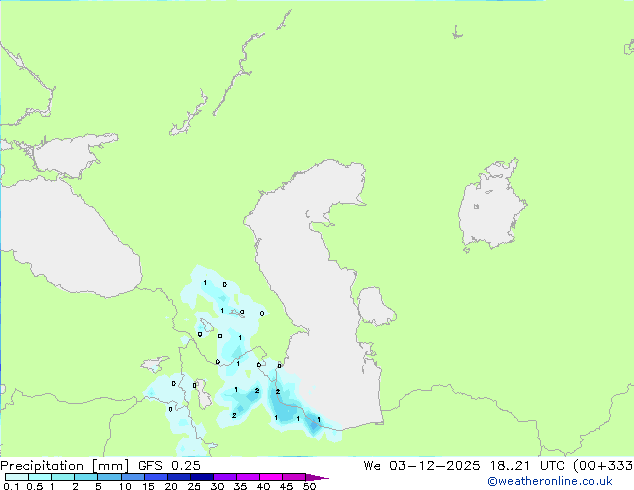Click the legend label '50'
Screen dimensions: 634x490
point(310,486)
